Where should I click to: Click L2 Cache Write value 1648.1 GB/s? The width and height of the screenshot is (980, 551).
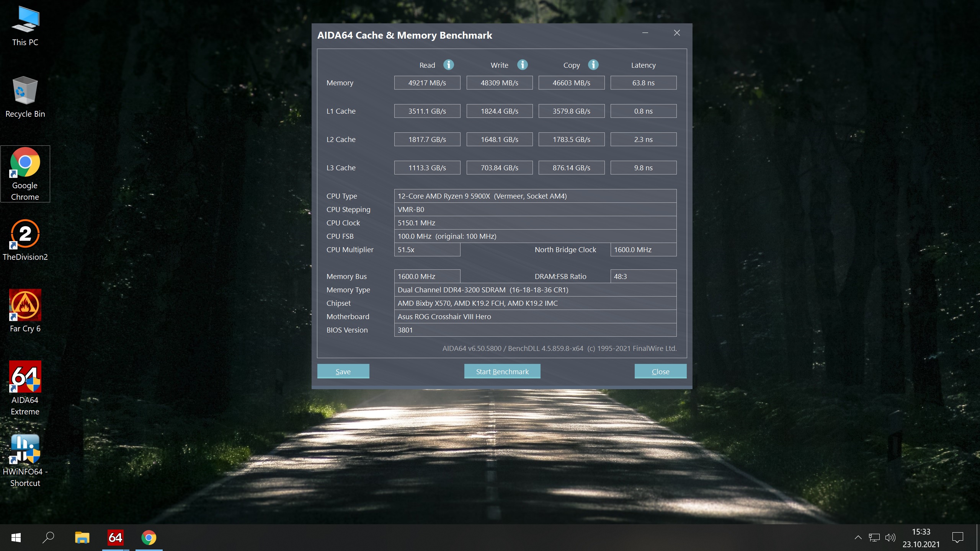click(500, 139)
